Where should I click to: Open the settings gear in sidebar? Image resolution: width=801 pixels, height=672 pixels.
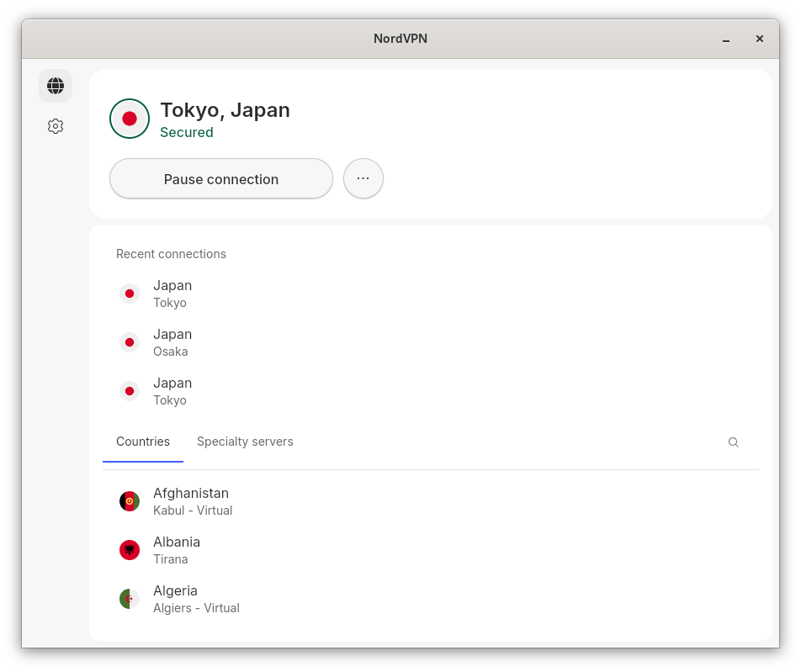(x=56, y=126)
